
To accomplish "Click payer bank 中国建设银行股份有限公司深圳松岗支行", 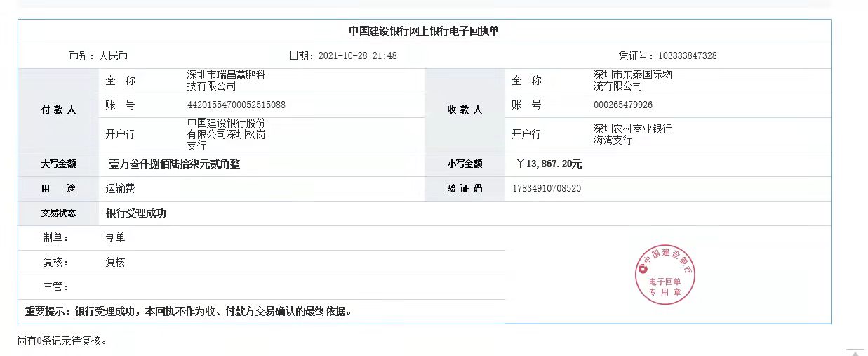I will [x=225, y=134].
